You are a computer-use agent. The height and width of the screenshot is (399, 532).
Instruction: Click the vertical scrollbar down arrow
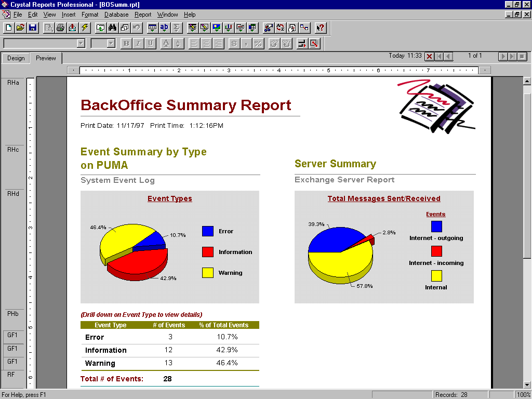click(527, 385)
